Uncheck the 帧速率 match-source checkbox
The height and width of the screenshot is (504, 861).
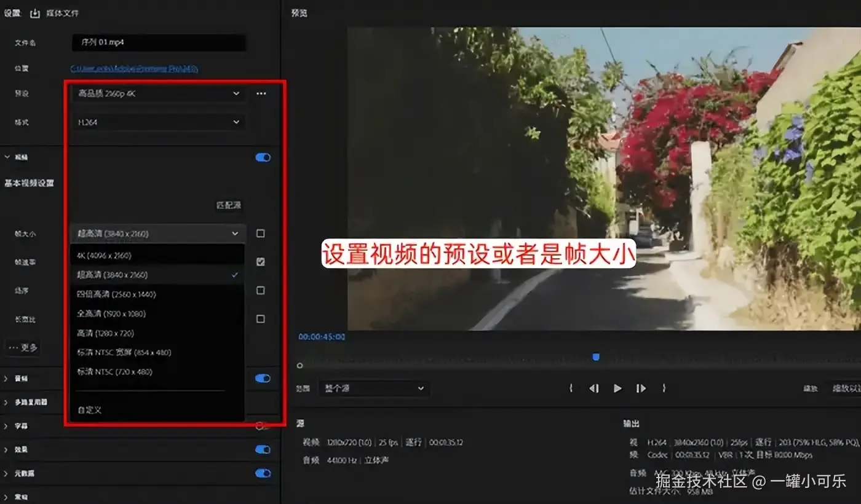click(261, 262)
